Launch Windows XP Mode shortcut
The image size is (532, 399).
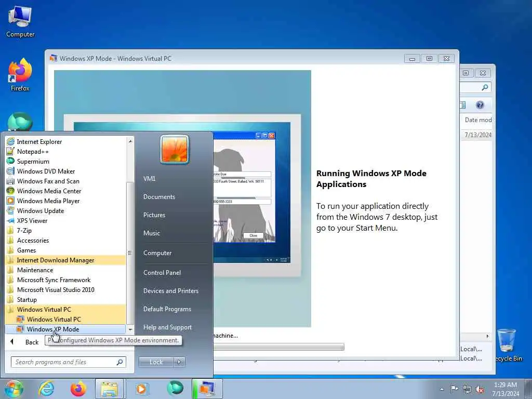[x=52, y=329]
